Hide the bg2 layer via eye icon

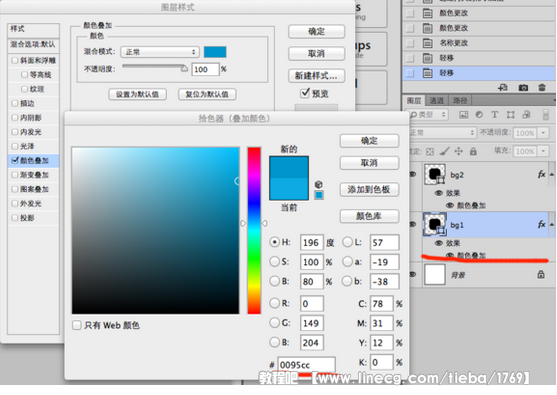coord(413,174)
